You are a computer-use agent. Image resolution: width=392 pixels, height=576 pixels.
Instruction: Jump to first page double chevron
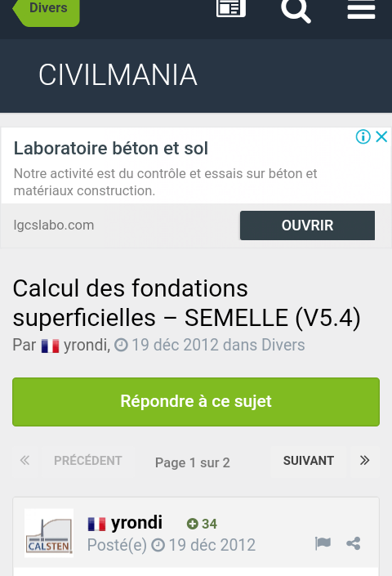pyautogui.click(x=25, y=461)
